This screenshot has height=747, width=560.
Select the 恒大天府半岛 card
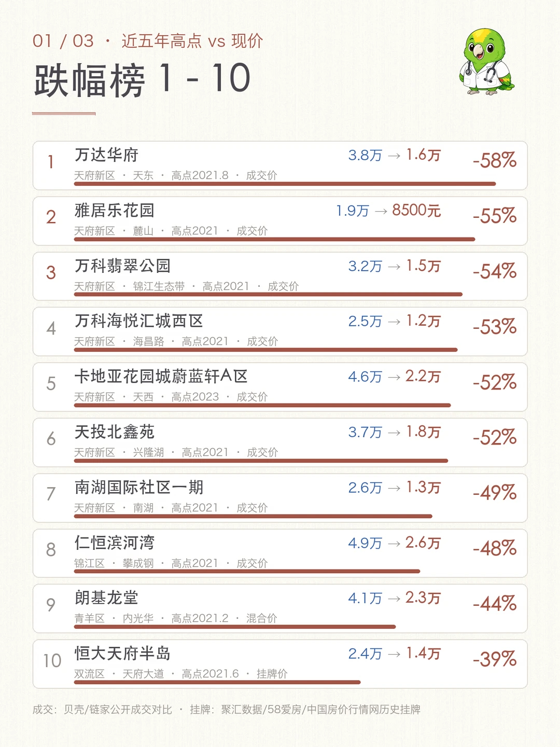coord(280,664)
